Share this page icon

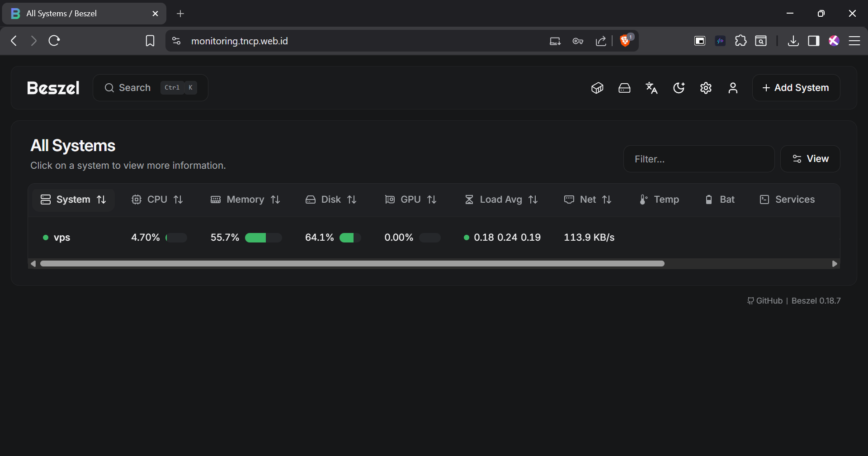click(x=601, y=41)
